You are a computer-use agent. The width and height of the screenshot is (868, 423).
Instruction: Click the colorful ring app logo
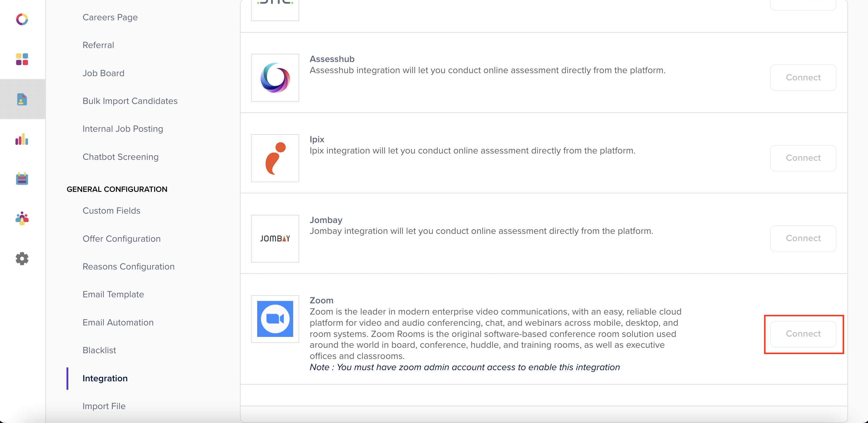[22, 19]
